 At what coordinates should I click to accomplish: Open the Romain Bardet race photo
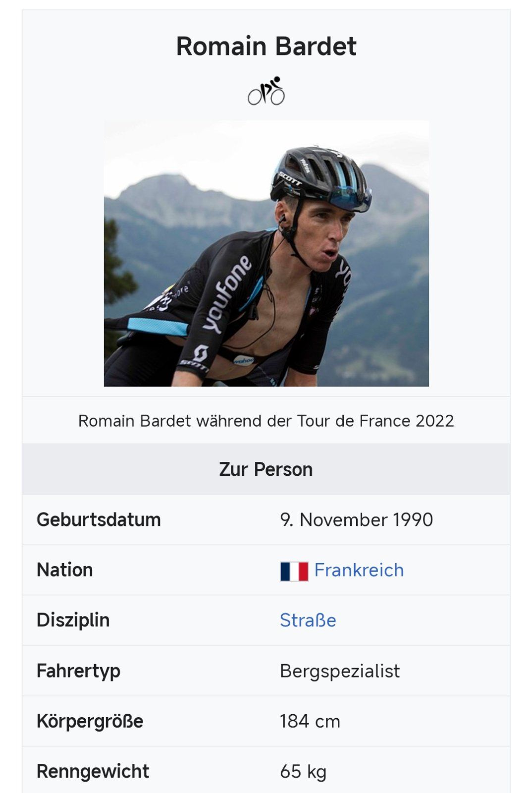[266, 253]
